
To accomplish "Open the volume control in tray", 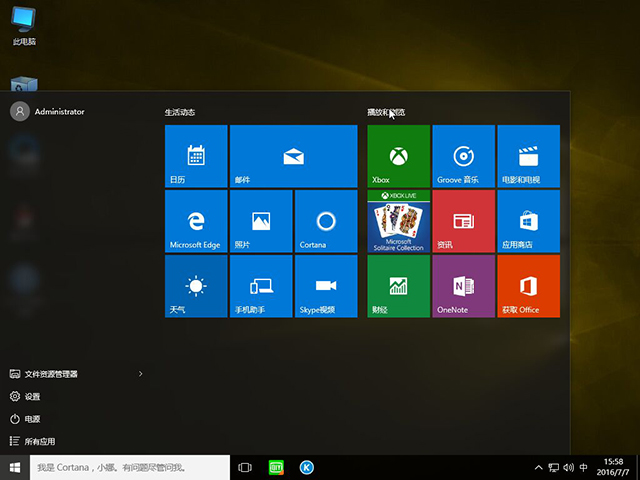I will coord(568,467).
